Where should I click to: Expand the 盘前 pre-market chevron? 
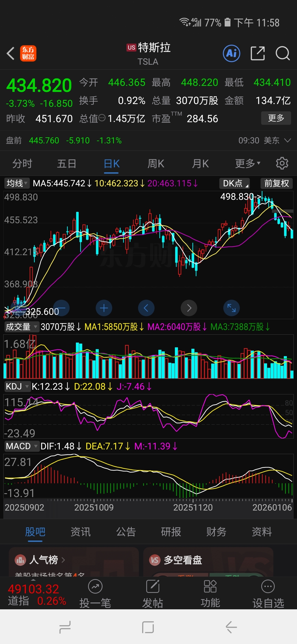click(x=288, y=140)
